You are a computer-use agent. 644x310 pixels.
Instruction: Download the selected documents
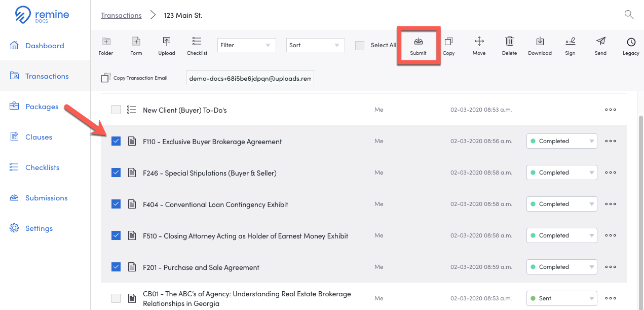[540, 46]
